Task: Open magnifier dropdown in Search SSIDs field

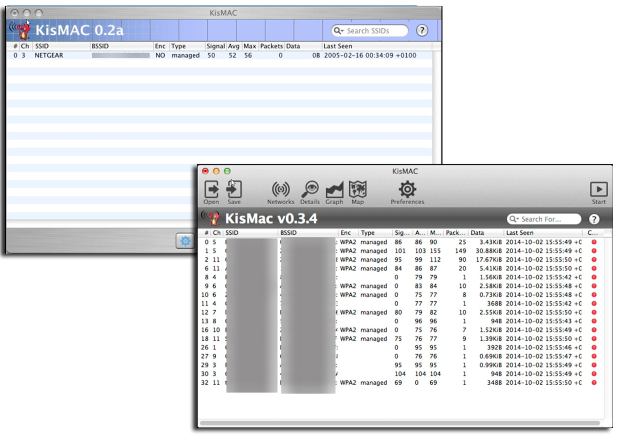Action: pyautogui.click(x=340, y=31)
